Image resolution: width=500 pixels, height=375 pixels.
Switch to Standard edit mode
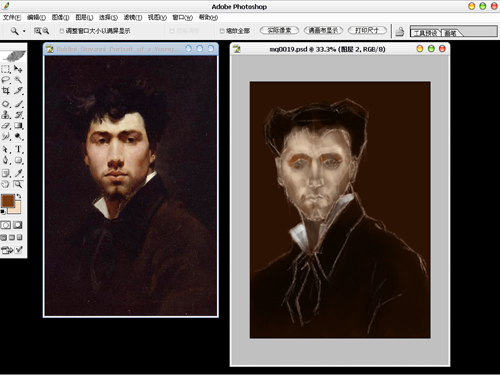point(6,225)
